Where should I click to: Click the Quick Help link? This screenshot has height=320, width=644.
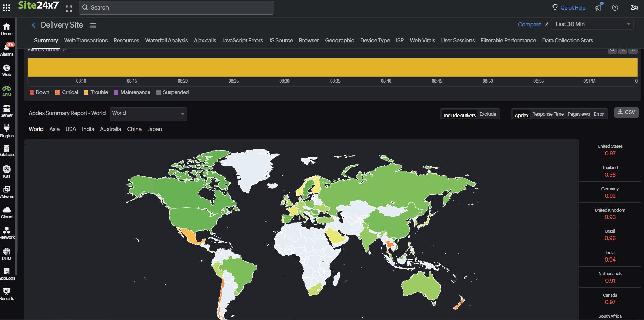coord(573,7)
